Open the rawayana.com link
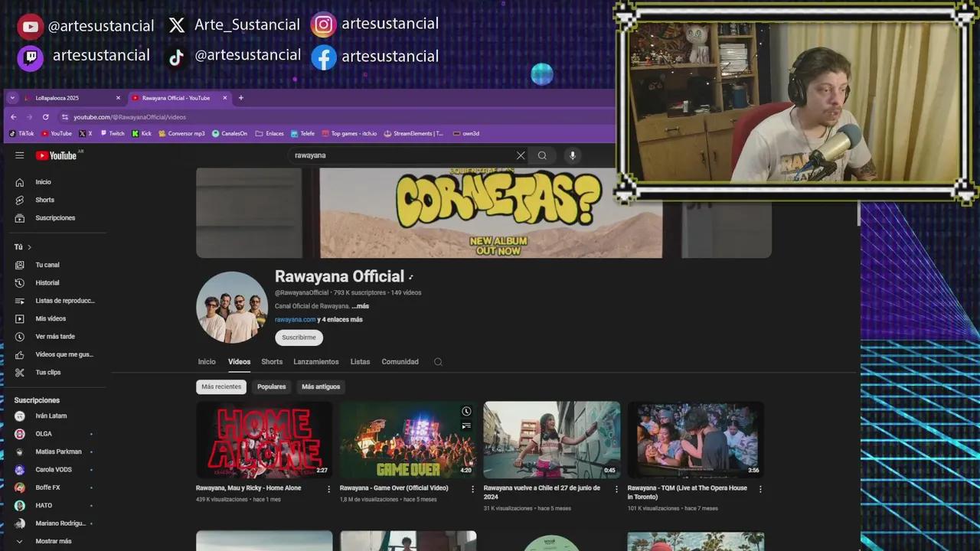 (295, 319)
